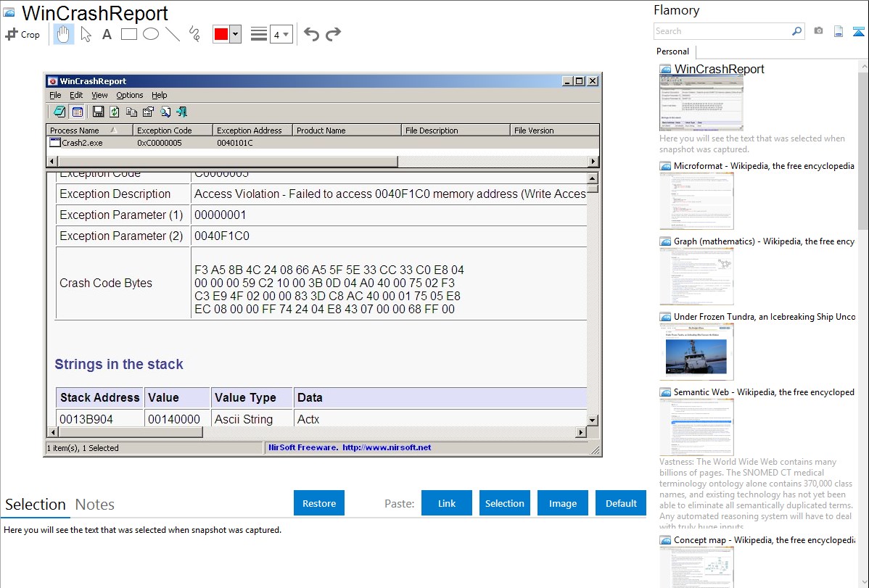This screenshot has width=869, height=588.
Task: Switch to the Notes tab
Action: (94, 505)
